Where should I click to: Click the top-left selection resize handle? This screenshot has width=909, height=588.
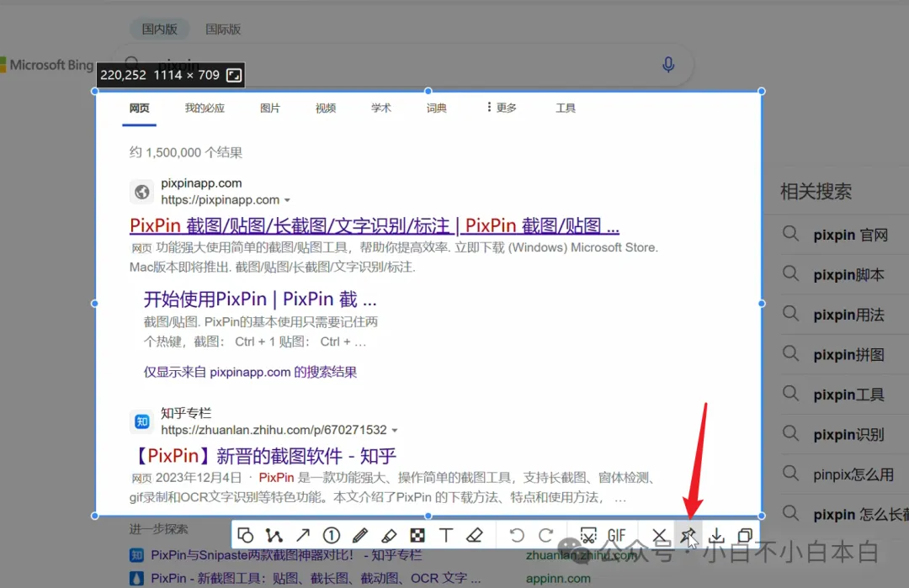[95, 91]
